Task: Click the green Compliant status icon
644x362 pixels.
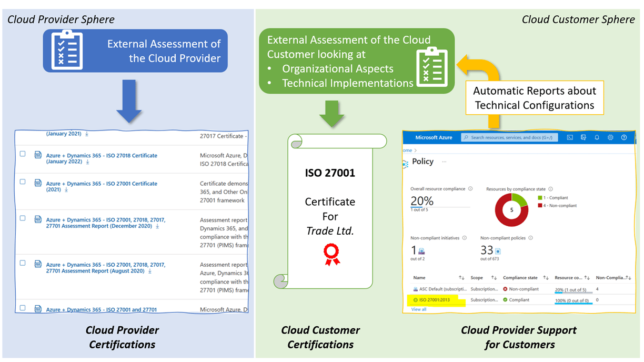Action: (506, 300)
